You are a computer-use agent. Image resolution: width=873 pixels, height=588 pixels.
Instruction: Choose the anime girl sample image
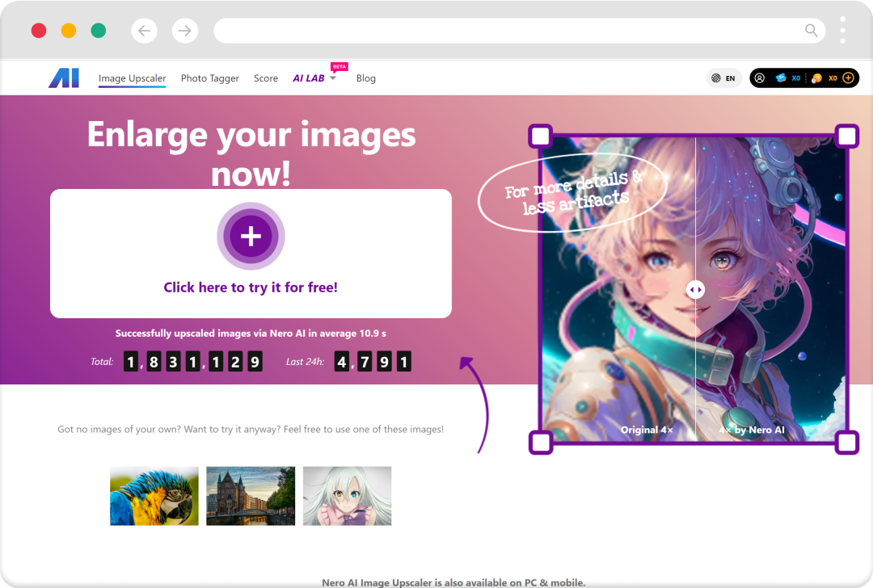(347, 496)
